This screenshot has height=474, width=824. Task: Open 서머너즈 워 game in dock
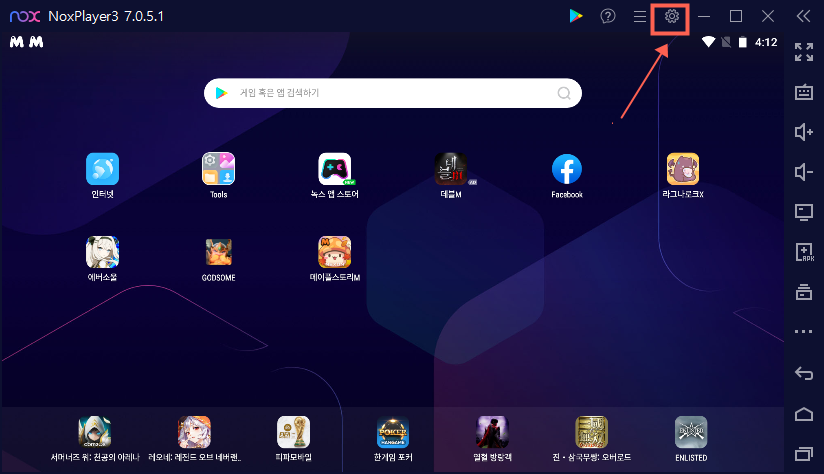pyautogui.click(x=95, y=439)
